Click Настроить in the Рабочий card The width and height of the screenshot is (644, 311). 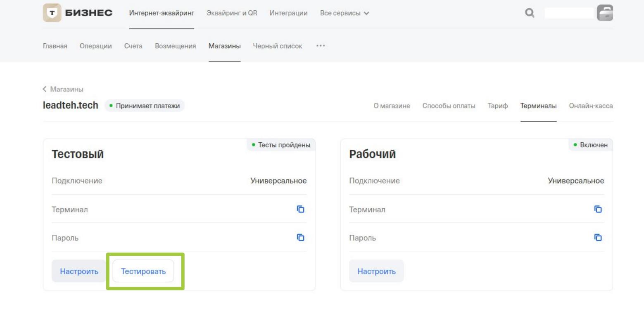376,271
